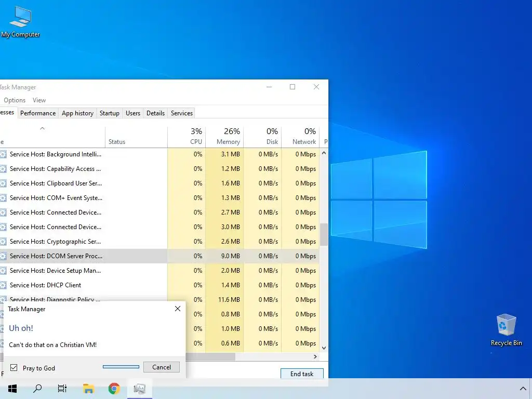This screenshot has width=532, height=399.
Task: Click gear icon for COM+ Event Syste... service
Action: point(3,198)
